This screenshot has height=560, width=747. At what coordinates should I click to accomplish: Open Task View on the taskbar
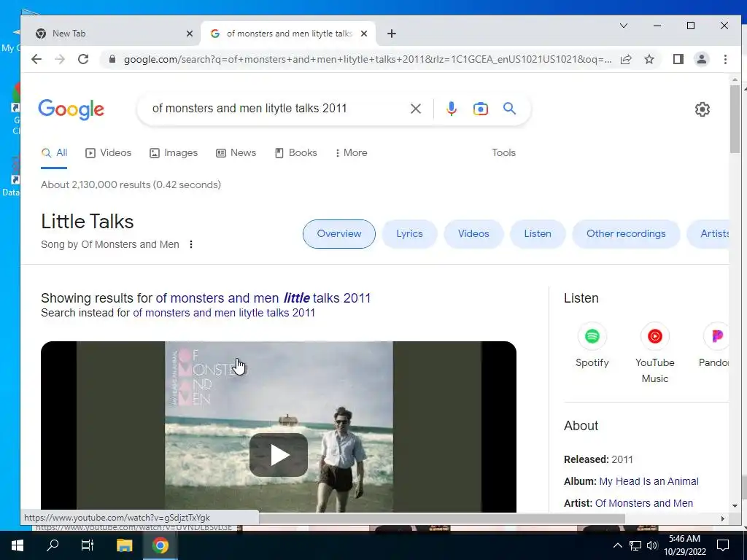pos(88,545)
